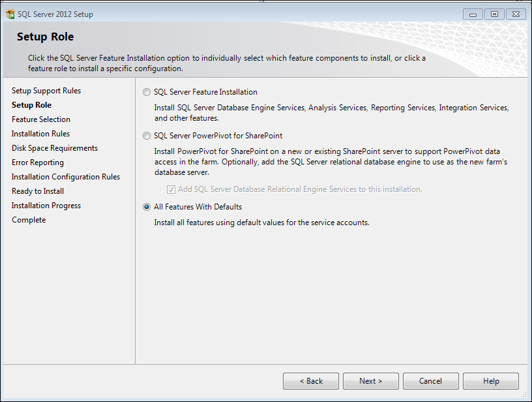Screen dimensions: 532x402
Task: Click the SQL Server Setup title bar icon
Action: [x=10, y=14]
